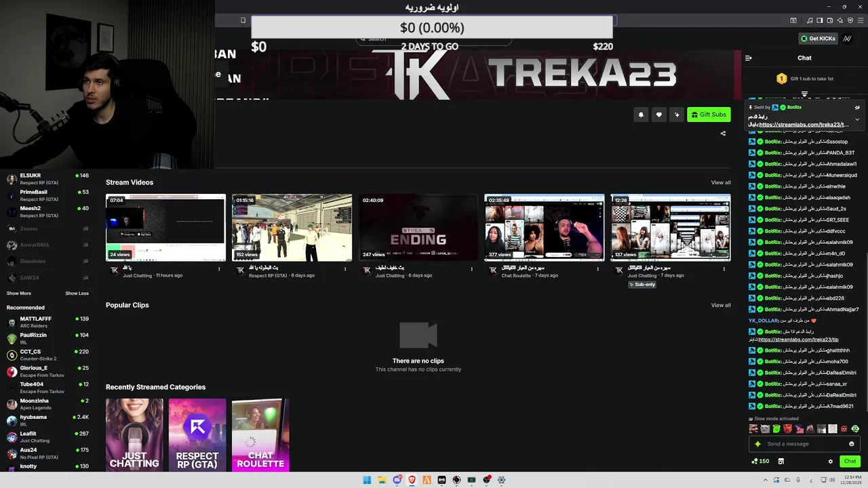Open the Just Chatting category card

point(134,434)
